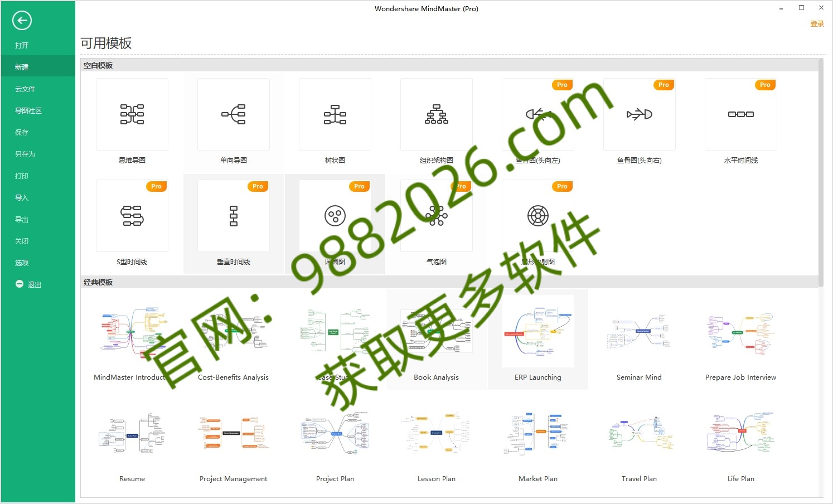Click 退出 to exit the application
Screen dimensions: 833x504
click(x=35, y=284)
